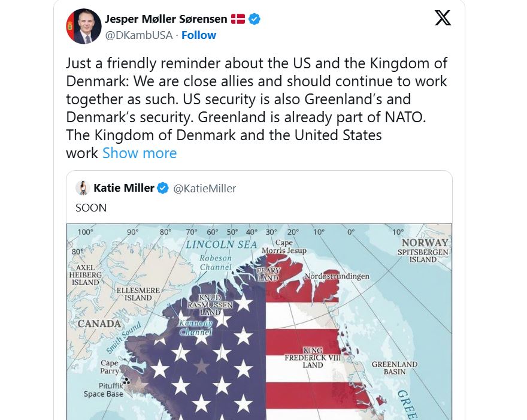Image resolution: width=527 pixels, height=420 pixels.
Task: Click the Pituffik Space Base map label
Action: pyautogui.click(x=104, y=390)
